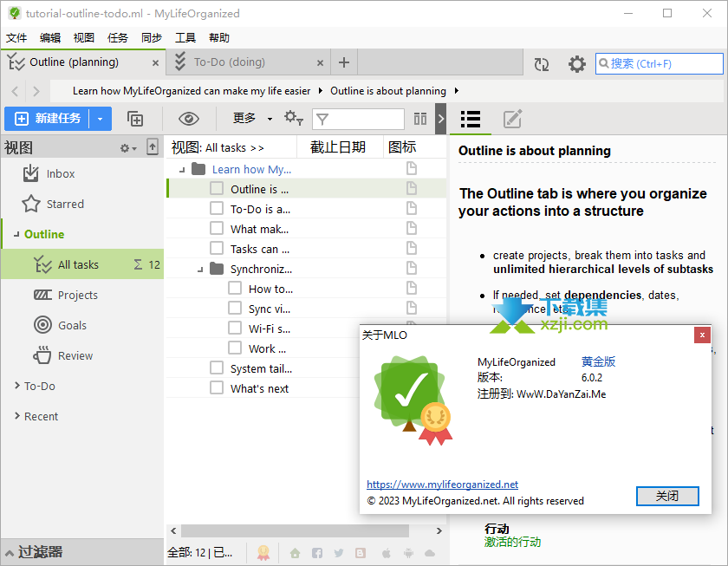728x566 pixels.
Task: Open the notes edit pencil icon
Action: coord(512,119)
